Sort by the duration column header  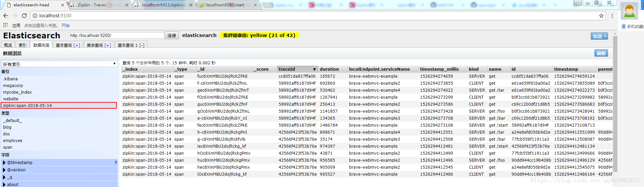click(x=333, y=69)
